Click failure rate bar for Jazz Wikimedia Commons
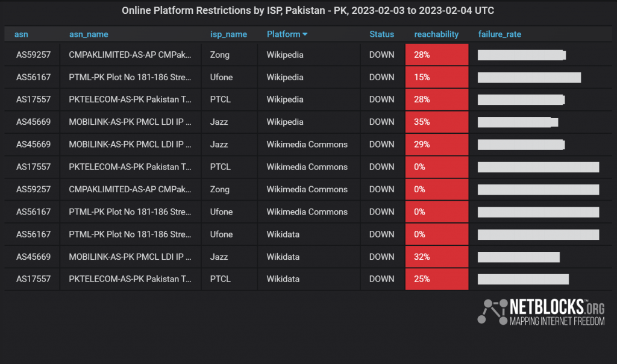 tap(521, 145)
